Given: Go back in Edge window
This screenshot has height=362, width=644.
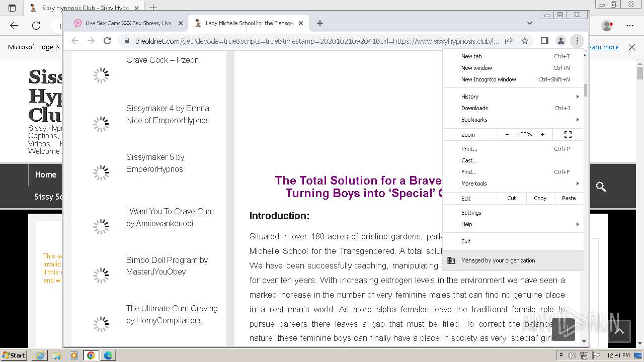Looking at the screenshot, I should point(14,25).
